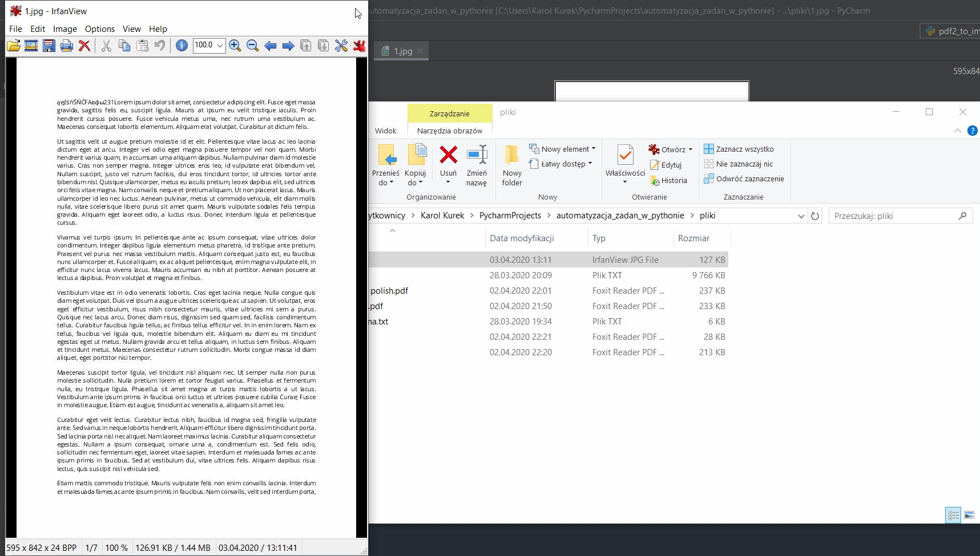The image size is (980, 556).
Task: Click the Przeszukaj: pliki search field
Action: point(893,216)
